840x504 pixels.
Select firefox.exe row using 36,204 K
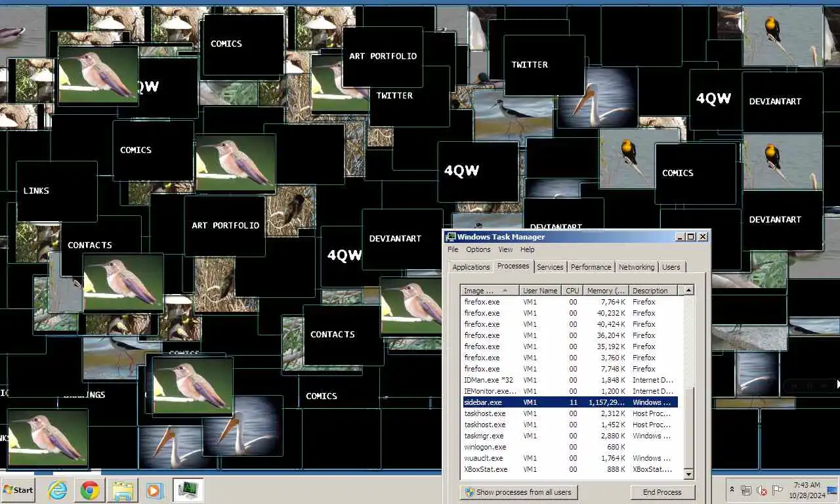pyautogui.click(x=570, y=335)
